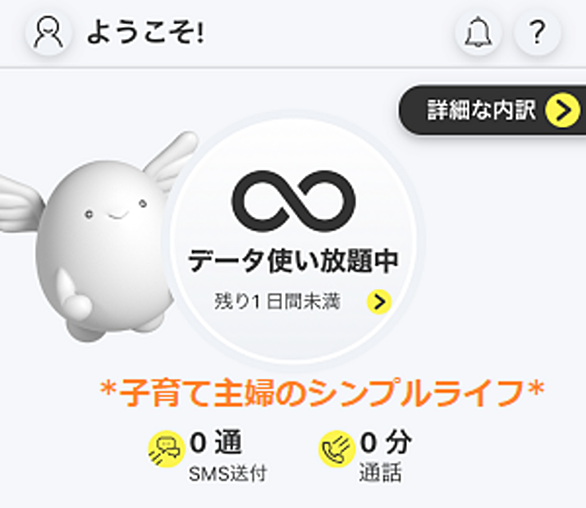Open the SMS送付 label
Screen dimensions: 586x508
pos(228,474)
